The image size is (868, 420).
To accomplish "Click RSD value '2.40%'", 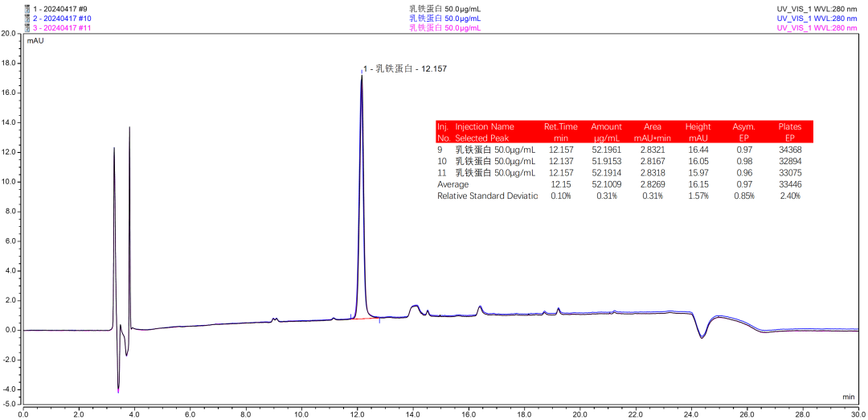I will (x=790, y=196).
